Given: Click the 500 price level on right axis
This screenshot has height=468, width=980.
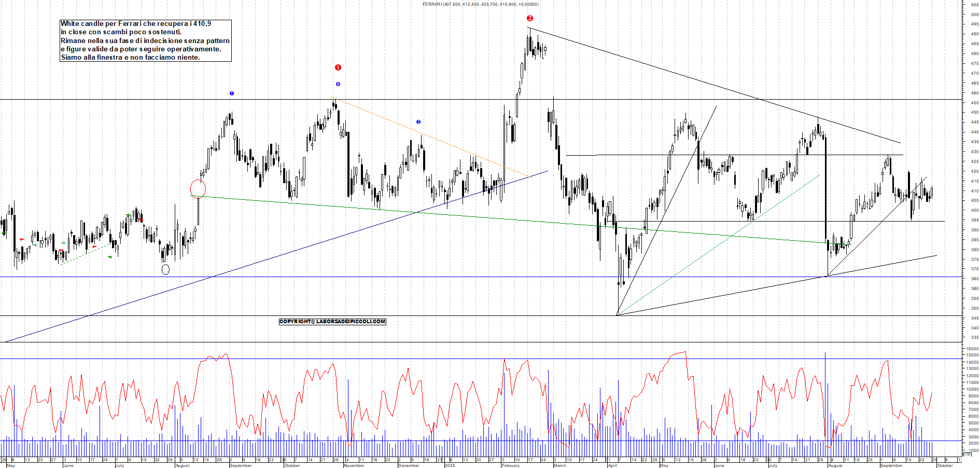Looking at the screenshot, I should 974,15.
